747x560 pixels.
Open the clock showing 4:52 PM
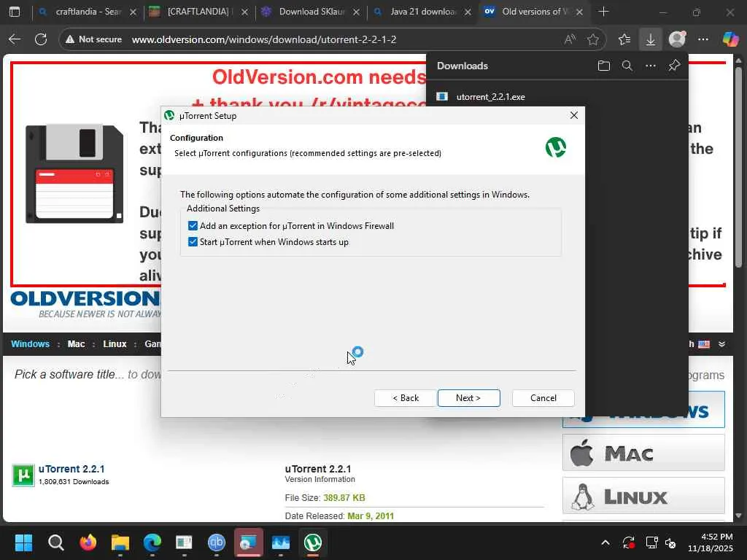(x=711, y=542)
